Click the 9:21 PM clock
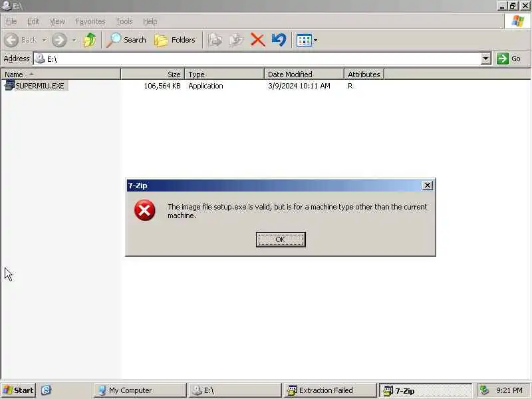532x399 pixels. (x=509, y=390)
